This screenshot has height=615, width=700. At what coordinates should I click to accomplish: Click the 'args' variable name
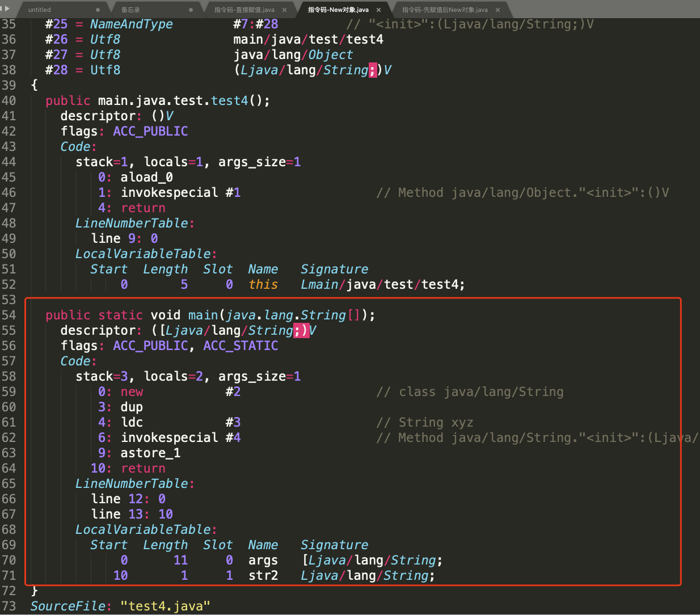coord(263,560)
